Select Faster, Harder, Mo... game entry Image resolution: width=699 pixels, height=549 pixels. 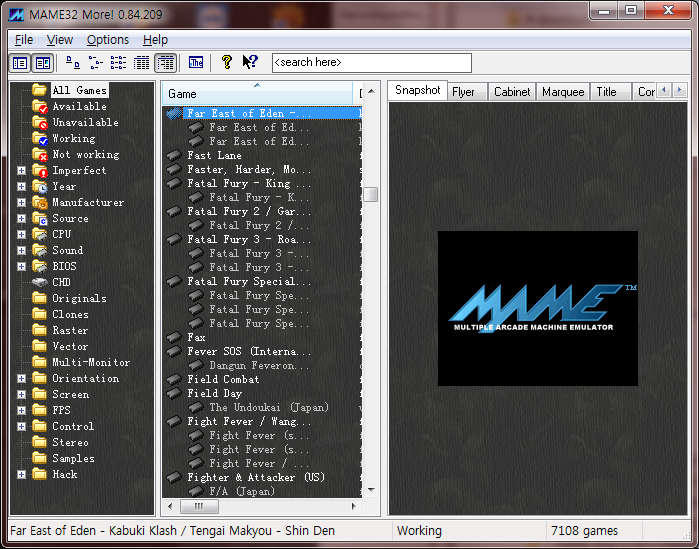coord(249,170)
